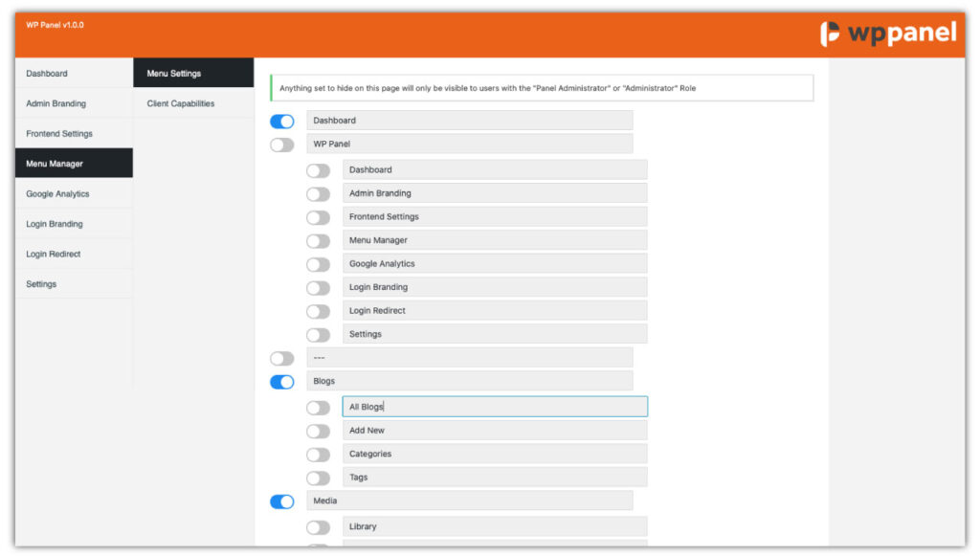Edit the Add New label field
This screenshot has height=557, width=980.
[x=495, y=430]
